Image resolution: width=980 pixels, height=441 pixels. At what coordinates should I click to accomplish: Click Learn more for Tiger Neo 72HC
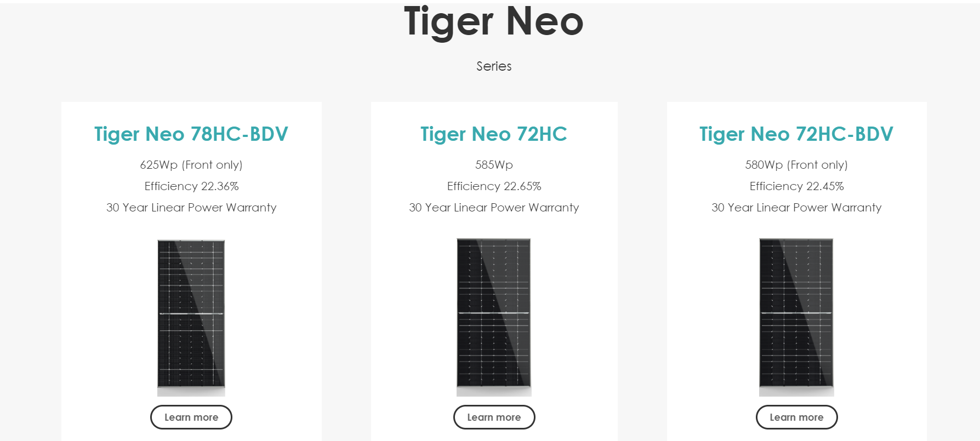click(x=494, y=417)
